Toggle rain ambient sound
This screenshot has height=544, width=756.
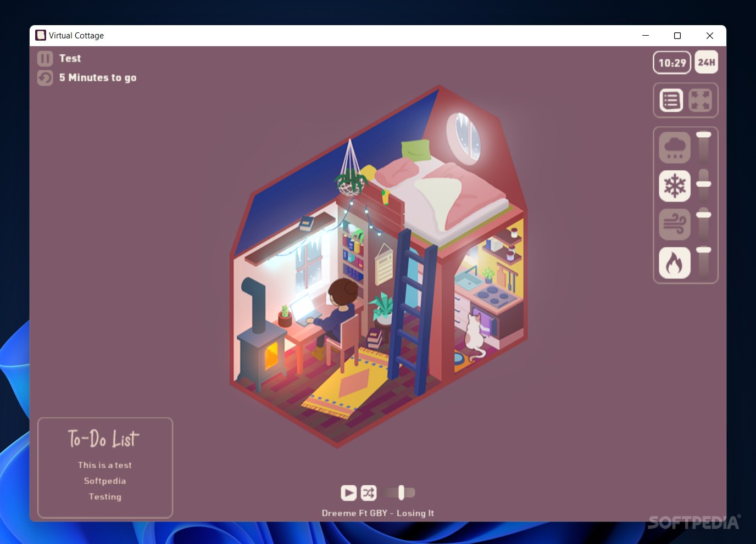pyautogui.click(x=675, y=147)
